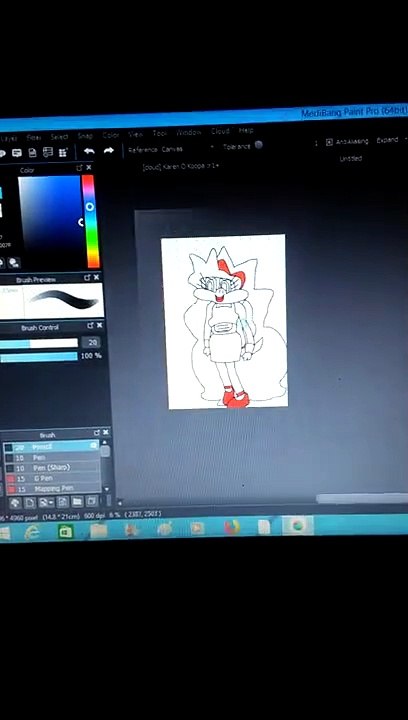Open settings gear on the Pencil brush row
Image resolution: width=408 pixels, height=720 pixels.
(94, 445)
